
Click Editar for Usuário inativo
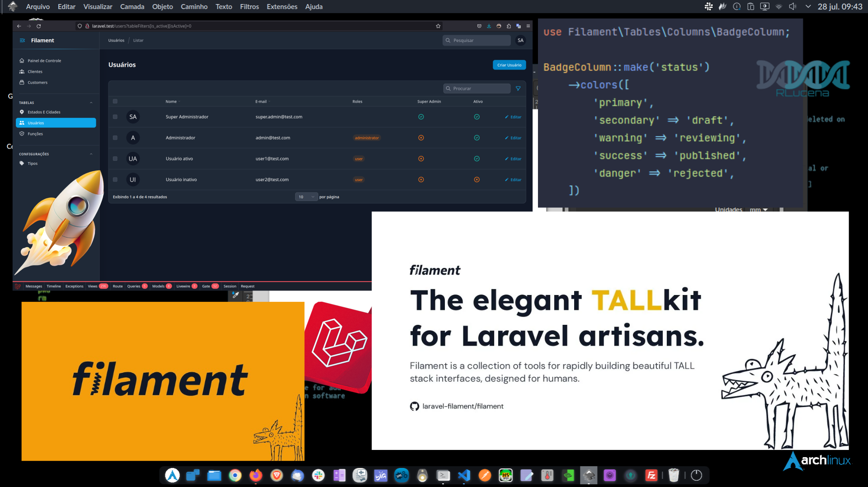pos(513,180)
